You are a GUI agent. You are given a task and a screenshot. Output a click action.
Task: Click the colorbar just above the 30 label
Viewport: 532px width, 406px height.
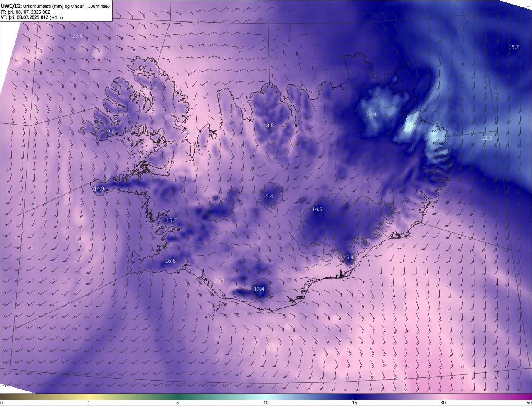[443, 396]
